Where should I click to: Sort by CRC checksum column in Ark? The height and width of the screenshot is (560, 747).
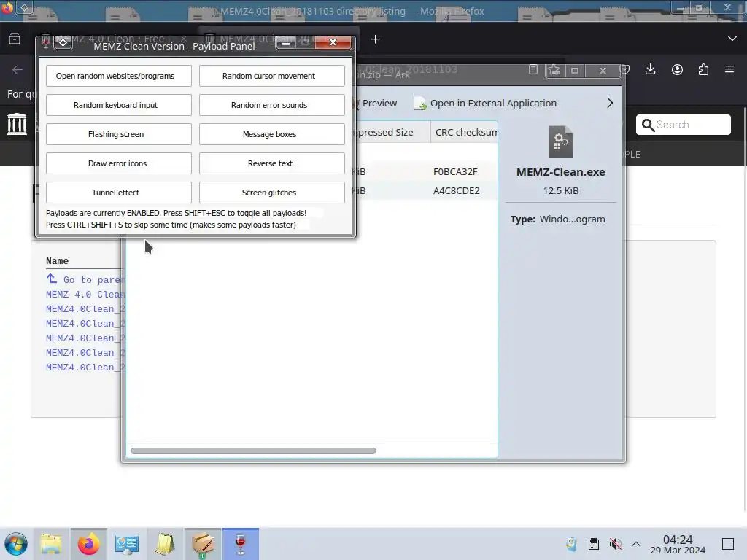click(464, 133)
